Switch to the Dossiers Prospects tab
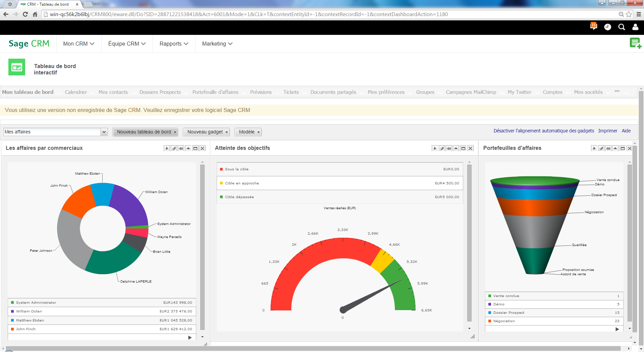 coord(160,92)
